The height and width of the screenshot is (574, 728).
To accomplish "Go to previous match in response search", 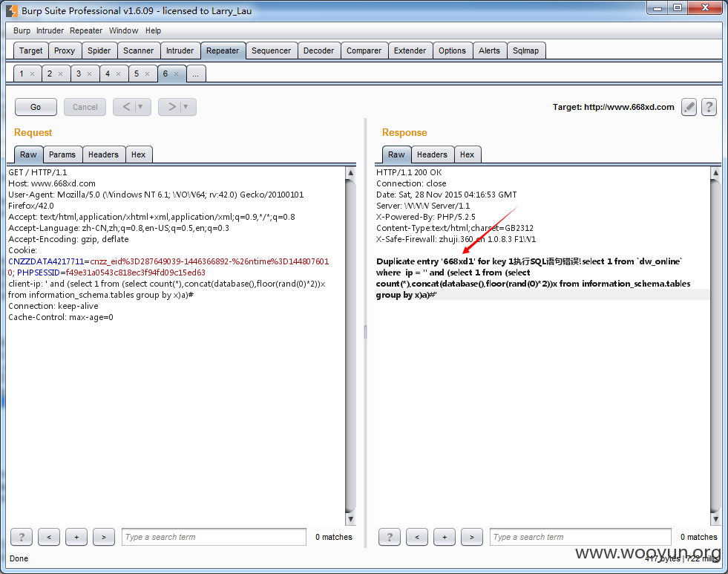I will pos(416,537).
